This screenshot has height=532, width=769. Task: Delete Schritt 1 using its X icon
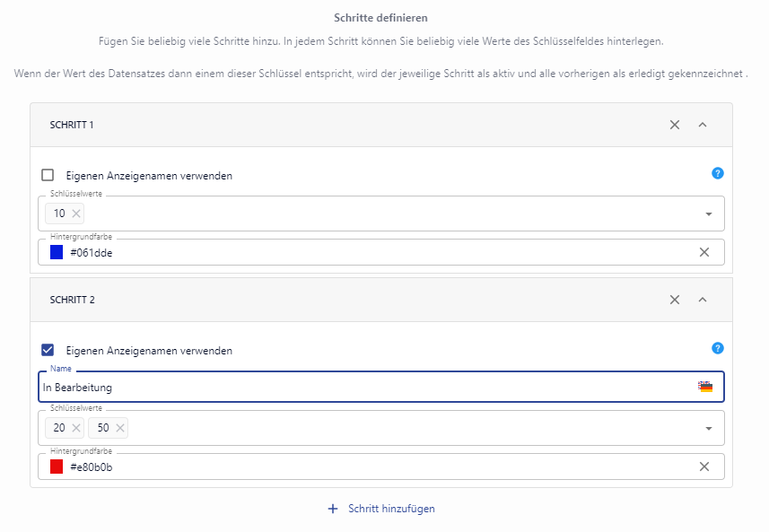pyautogui.click(x=675, y=125)
